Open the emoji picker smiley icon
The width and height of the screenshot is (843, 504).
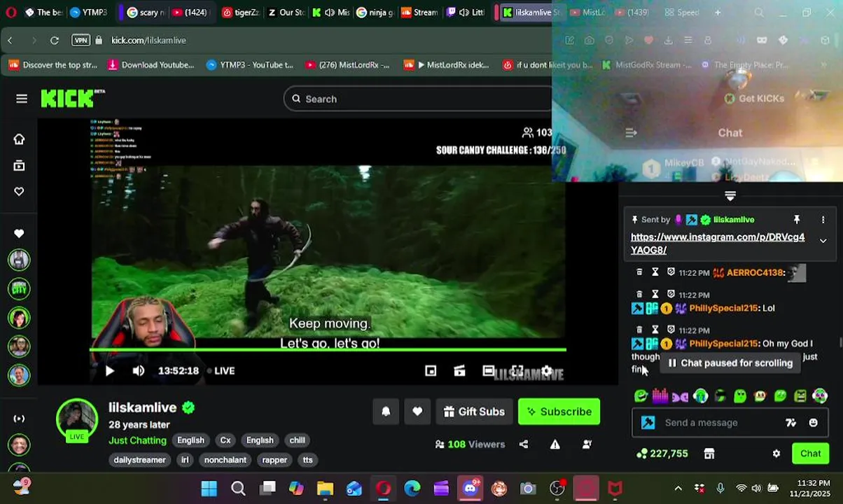click(813, 423)
